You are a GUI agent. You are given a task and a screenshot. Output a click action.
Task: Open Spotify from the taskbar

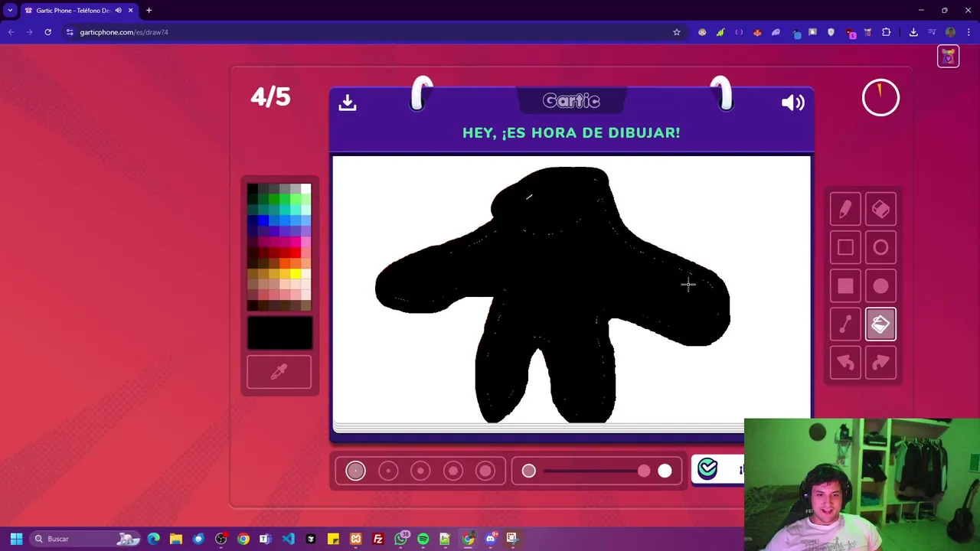pyautogui.click(x=423, y=539)
